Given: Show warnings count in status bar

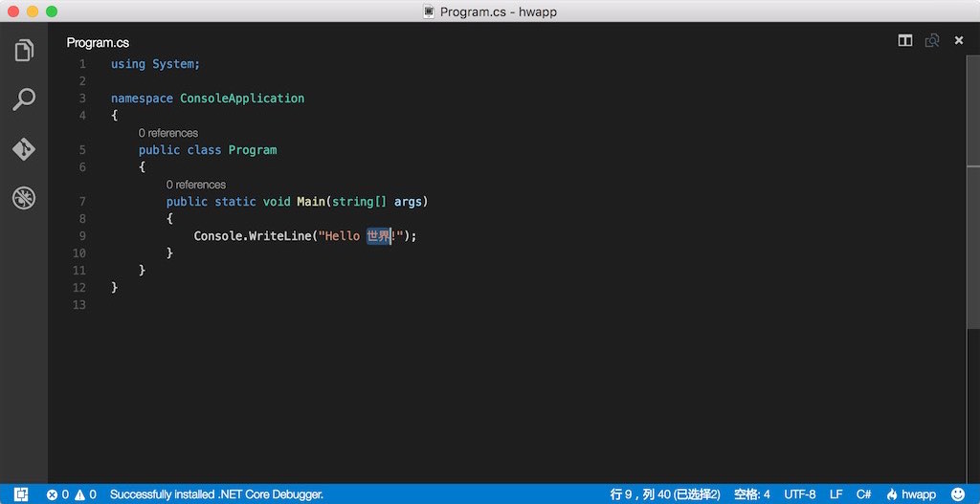Looking at the screenshot, I should (85, 494).
